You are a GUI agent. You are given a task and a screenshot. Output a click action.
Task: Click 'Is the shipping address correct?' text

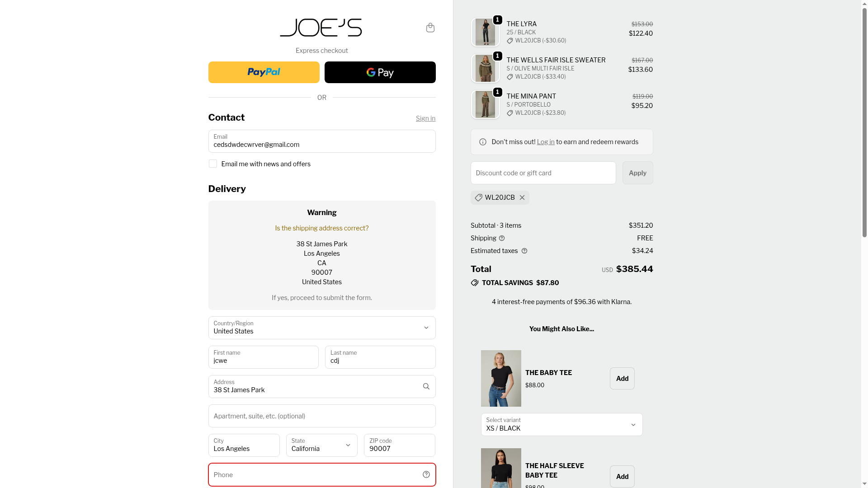322,228
